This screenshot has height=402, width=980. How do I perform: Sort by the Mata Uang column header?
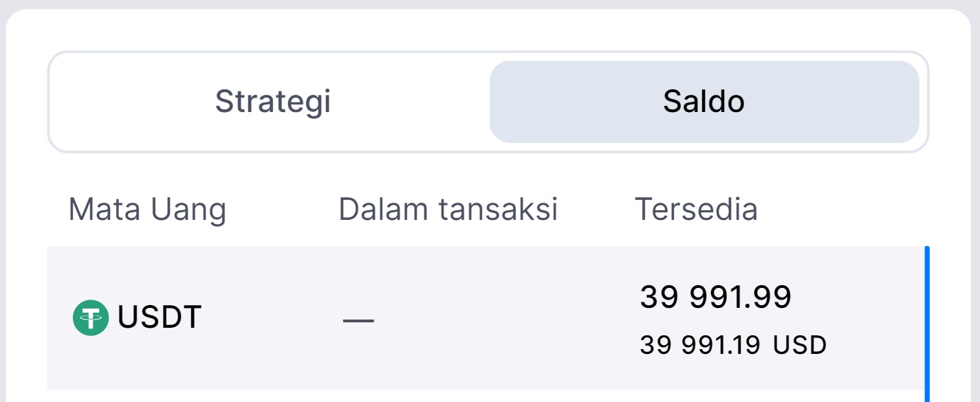tap(147, 209)
